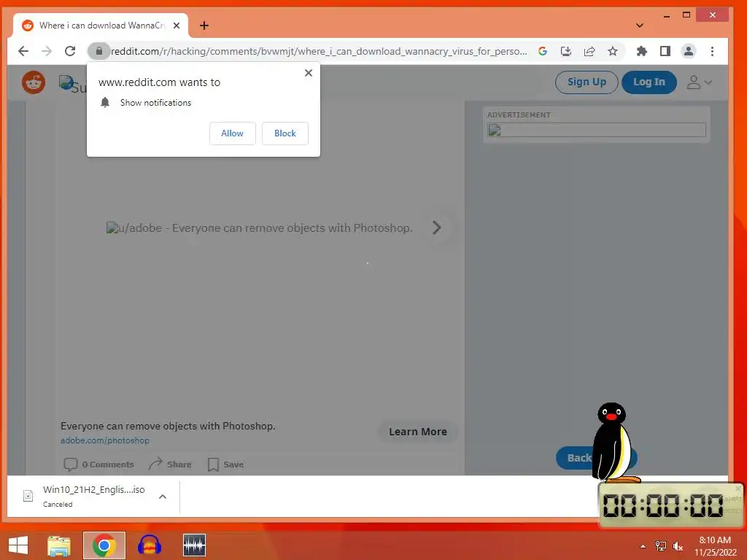Open the 0 Comments section
The height and width of the screenshot is (560, 747).
pos(98,464)
